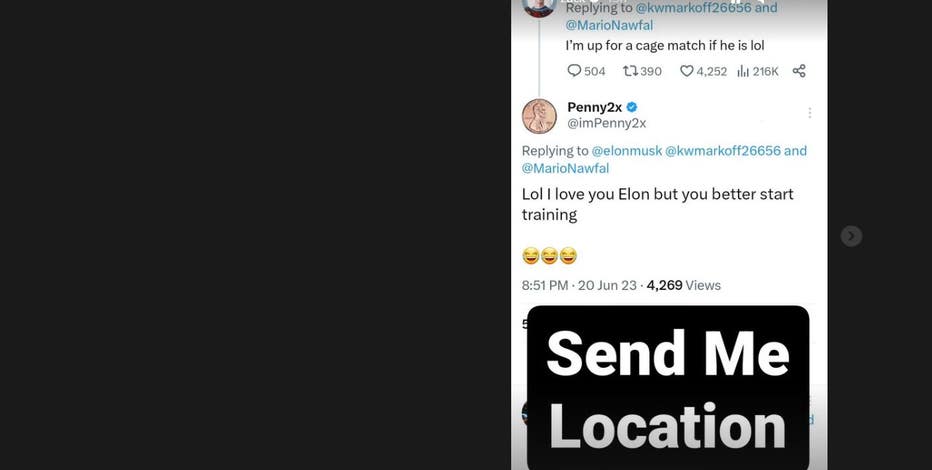Open @MarioNawfal link in the cage match tweet
Screen dimensions: 932x470
pos(609,25)
